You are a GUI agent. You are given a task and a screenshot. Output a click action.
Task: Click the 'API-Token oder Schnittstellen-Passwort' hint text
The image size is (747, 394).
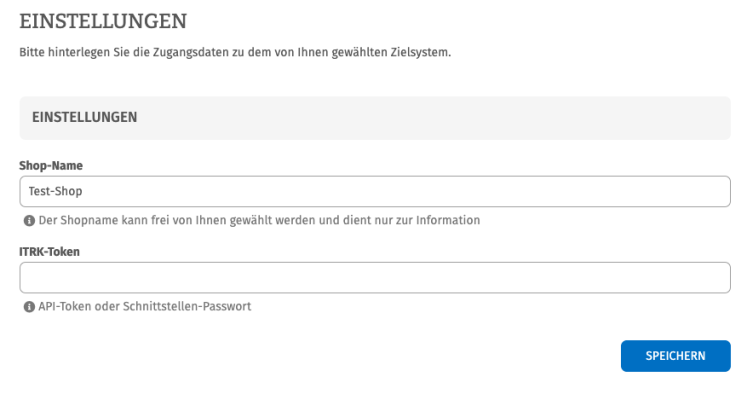145,306
